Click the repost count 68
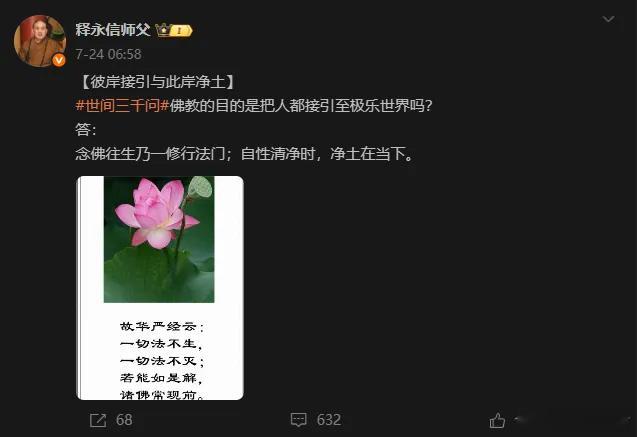 click(124, 420)
